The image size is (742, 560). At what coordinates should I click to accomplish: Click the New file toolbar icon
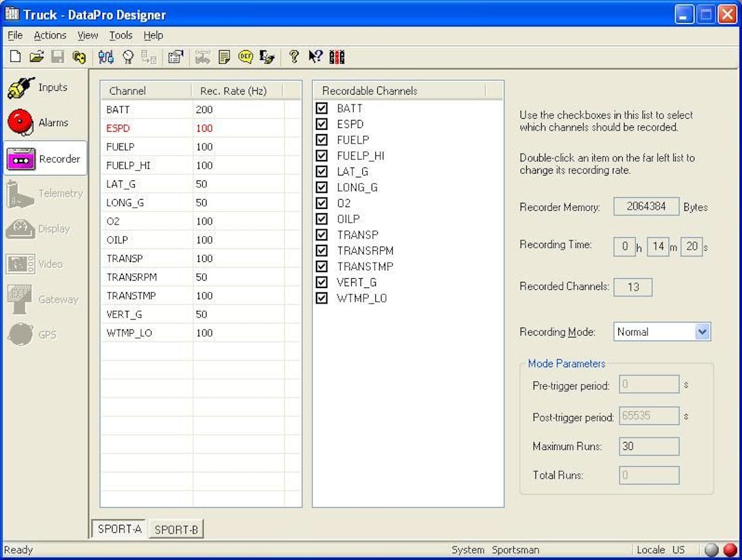15,57
